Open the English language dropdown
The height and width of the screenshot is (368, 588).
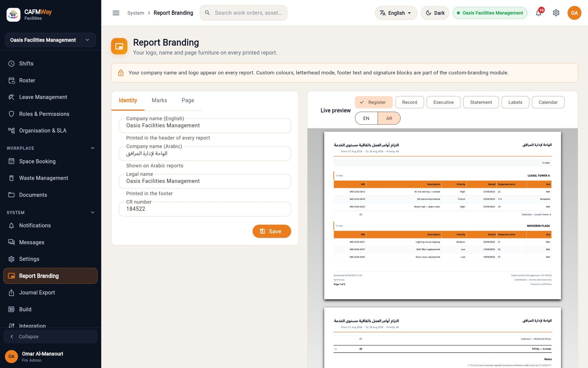[396, 13]
